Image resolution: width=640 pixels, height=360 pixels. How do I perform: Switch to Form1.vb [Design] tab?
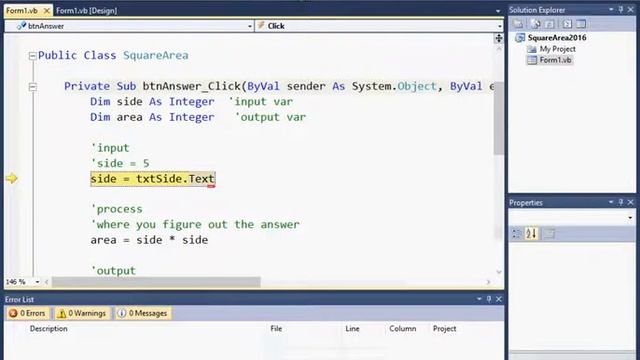tap(87, 11)
